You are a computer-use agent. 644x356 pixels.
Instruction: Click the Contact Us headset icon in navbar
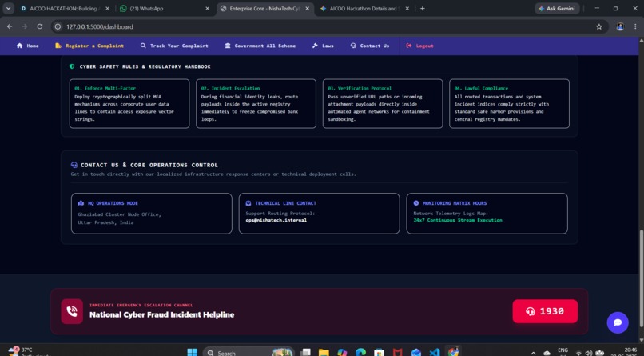[353, 46]
